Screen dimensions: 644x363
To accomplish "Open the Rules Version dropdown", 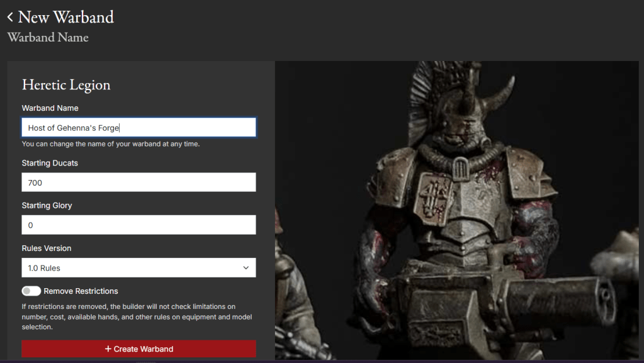I will 138,268.
